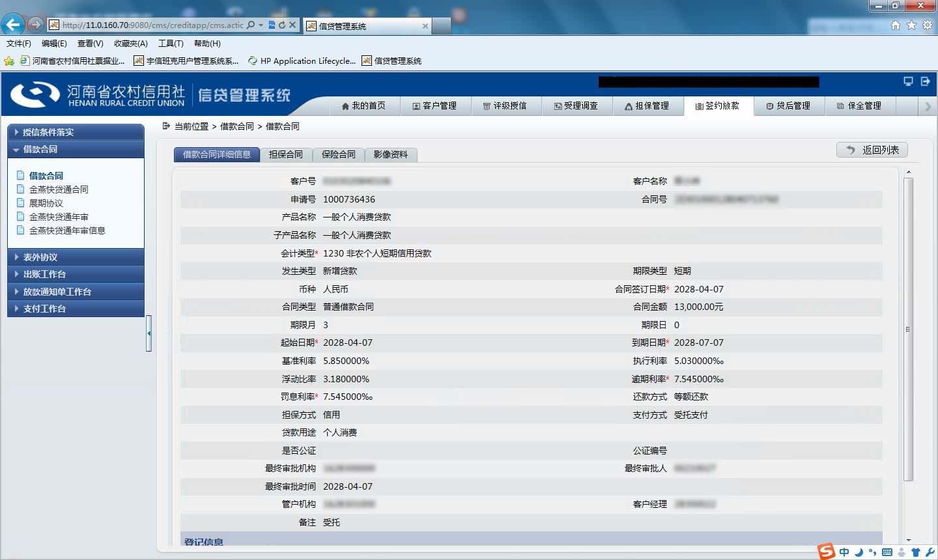Open the browser Home icon
Viewport: 938px width, 560px height.
pyautogui.click(x=896, y=25)
